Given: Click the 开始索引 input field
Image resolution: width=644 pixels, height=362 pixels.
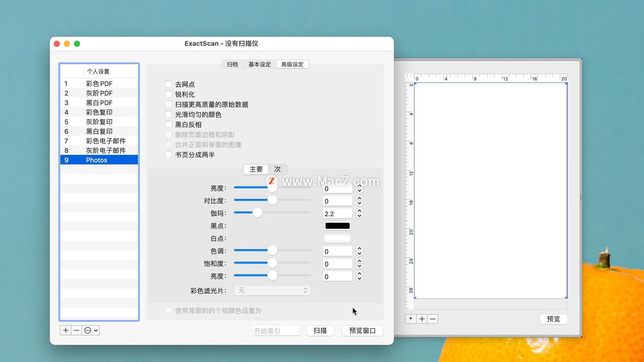Looking at the screenshot, I should tap(276, 331).
